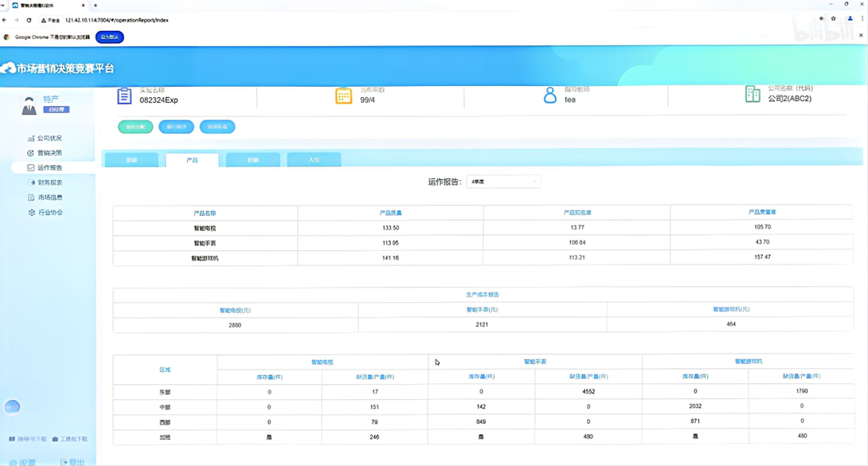Click the bookmark star icon in address bar

point(833,19)
